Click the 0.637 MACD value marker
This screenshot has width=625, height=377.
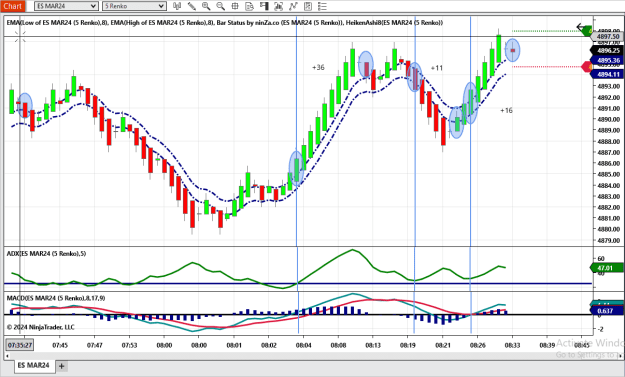coord(606,311)
